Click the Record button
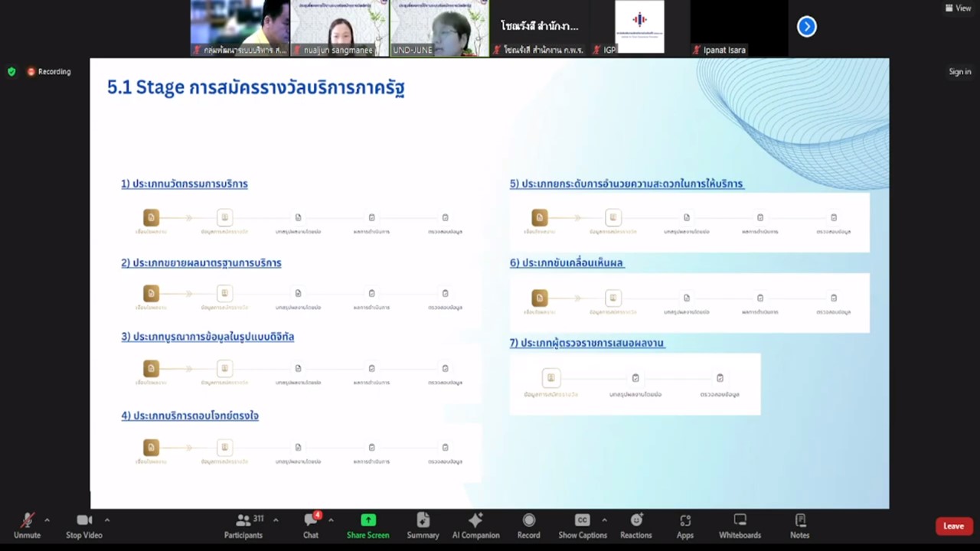 [x=528, y=525]
